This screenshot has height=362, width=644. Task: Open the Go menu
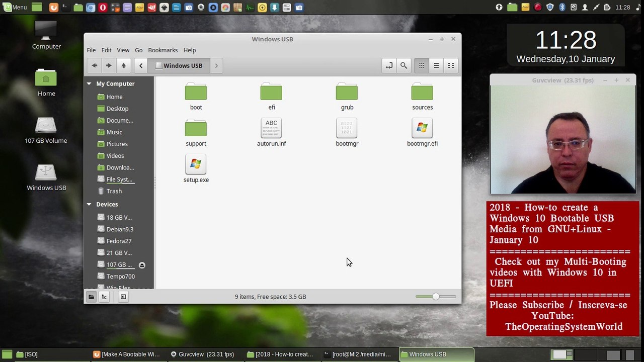click(x=139, y=50)
